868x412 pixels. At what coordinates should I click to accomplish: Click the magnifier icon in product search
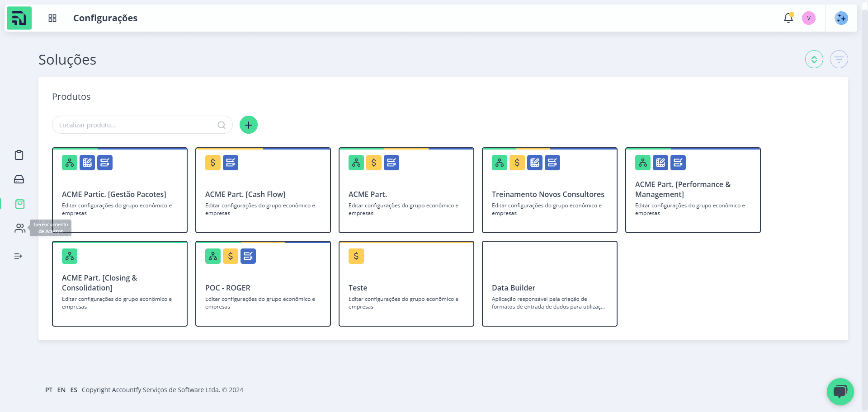pyautogui.click(x=222, y=125)
